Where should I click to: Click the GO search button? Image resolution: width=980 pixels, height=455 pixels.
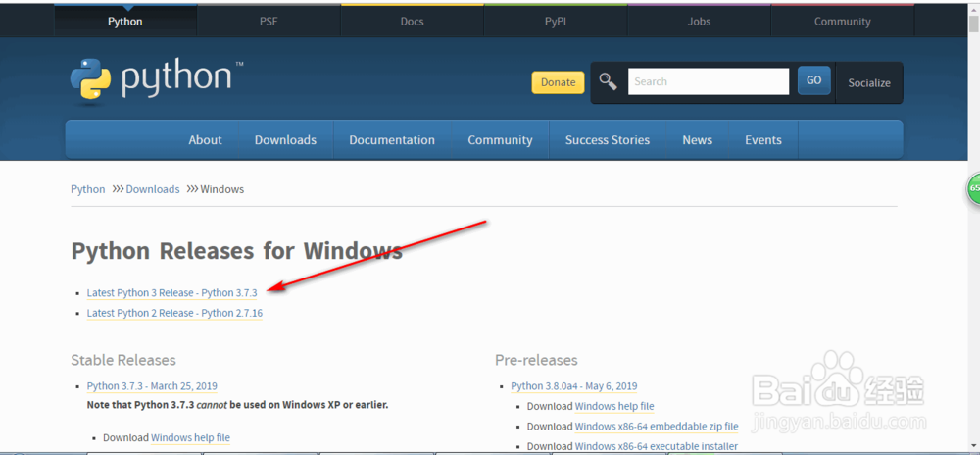tap(813, 80)
